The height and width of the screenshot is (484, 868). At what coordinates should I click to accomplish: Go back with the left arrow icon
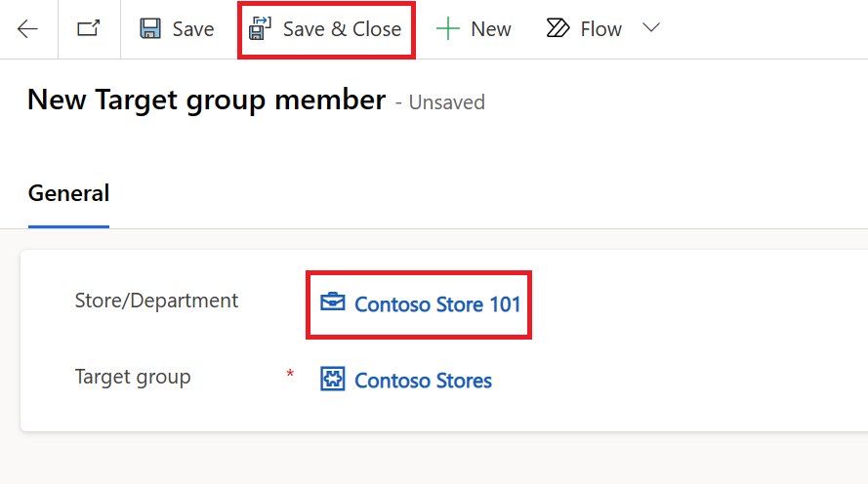(x=27, y=28)
